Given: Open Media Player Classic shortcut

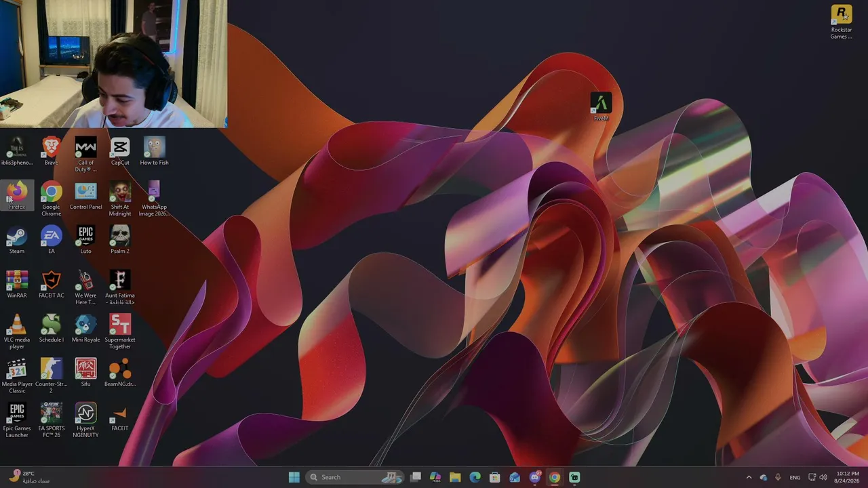Looking at the screenshot, I should [17, 376].
